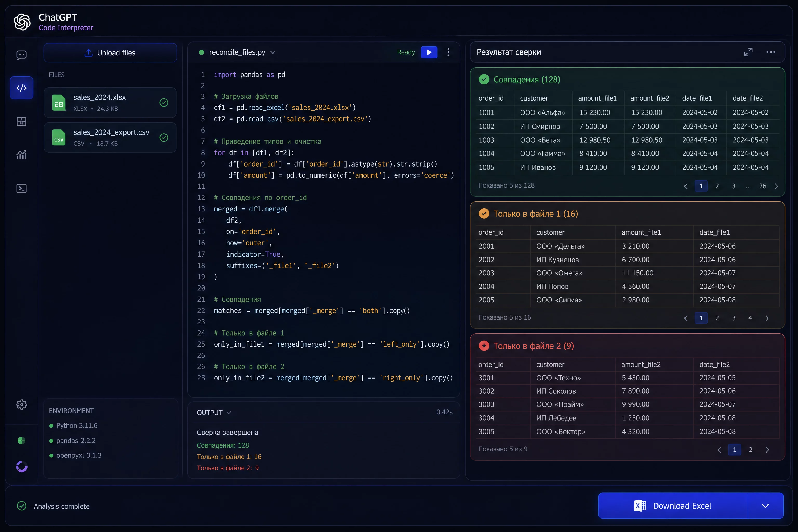This screenshot has width=798, height=532.
Task: Open results panel more options ellipsis
Action: pyautogui.click(x=771, y=52)
